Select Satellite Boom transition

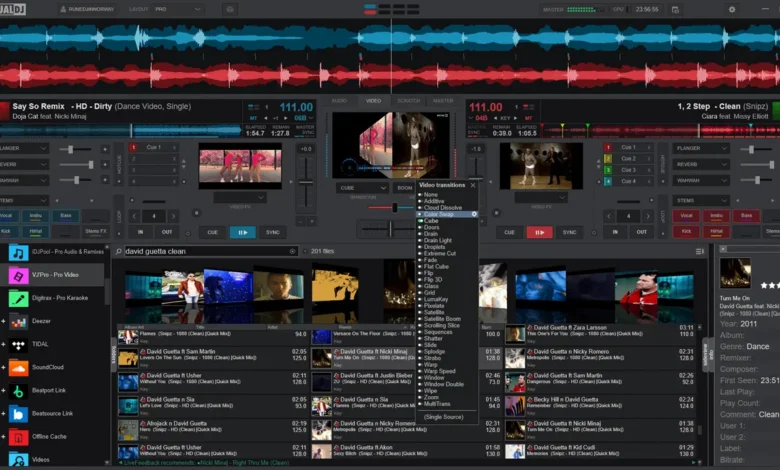442,319
